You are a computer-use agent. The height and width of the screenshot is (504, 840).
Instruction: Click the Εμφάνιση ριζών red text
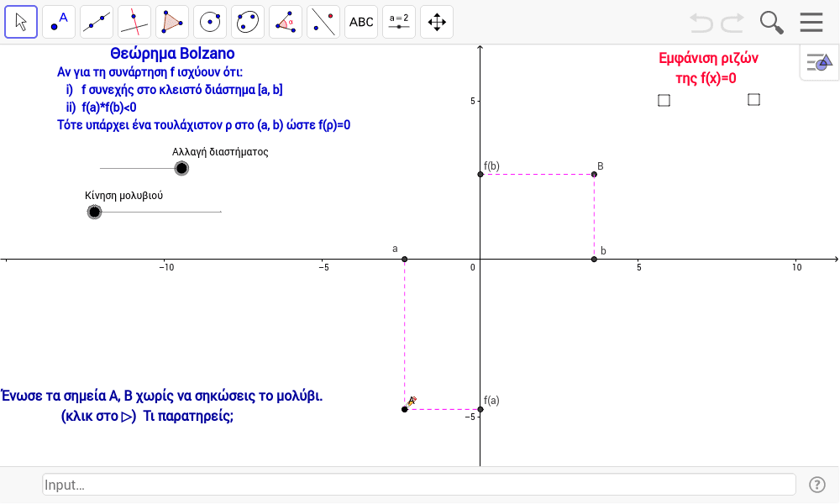tap(708, 58)
